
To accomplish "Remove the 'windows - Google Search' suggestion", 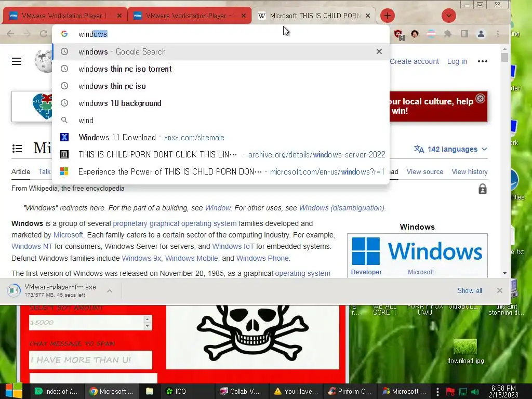I will tap(379, 51).
